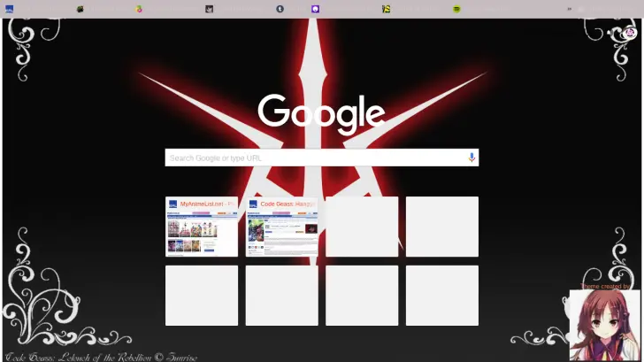Open the MyAnimeList.net most-visited thumbnail
The width and height of the screenshot is (644, 362).
tap(202, 227)
